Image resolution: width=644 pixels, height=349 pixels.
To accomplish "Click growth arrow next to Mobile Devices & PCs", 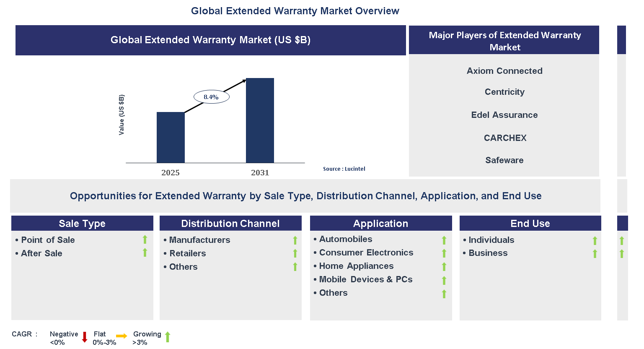I will coord(444,280).
